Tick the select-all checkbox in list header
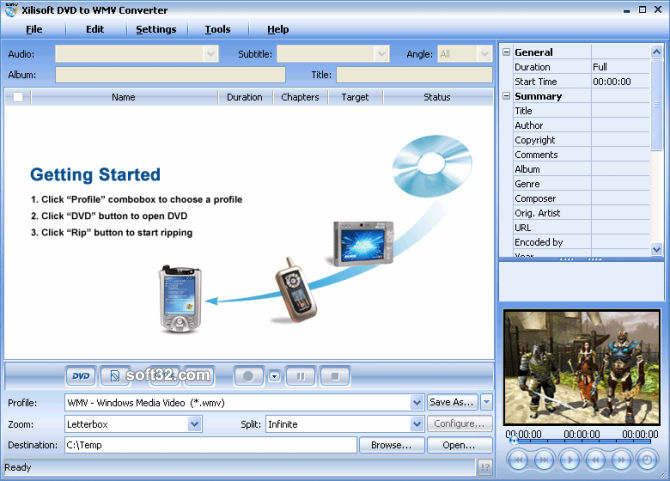Screen dimensions: 670x481 18,97
